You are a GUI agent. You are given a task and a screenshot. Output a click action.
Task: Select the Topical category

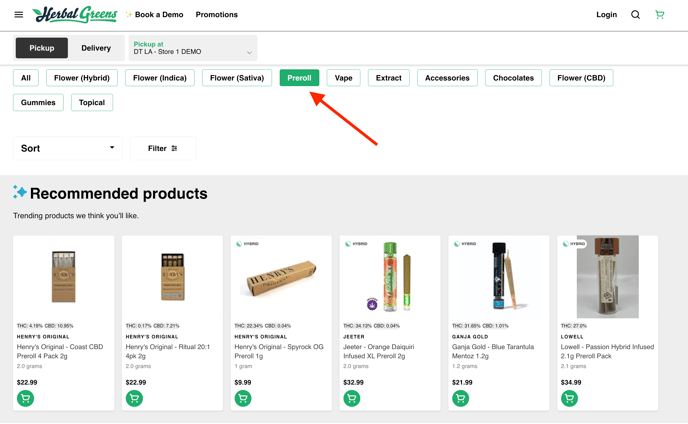pos(92,103)
